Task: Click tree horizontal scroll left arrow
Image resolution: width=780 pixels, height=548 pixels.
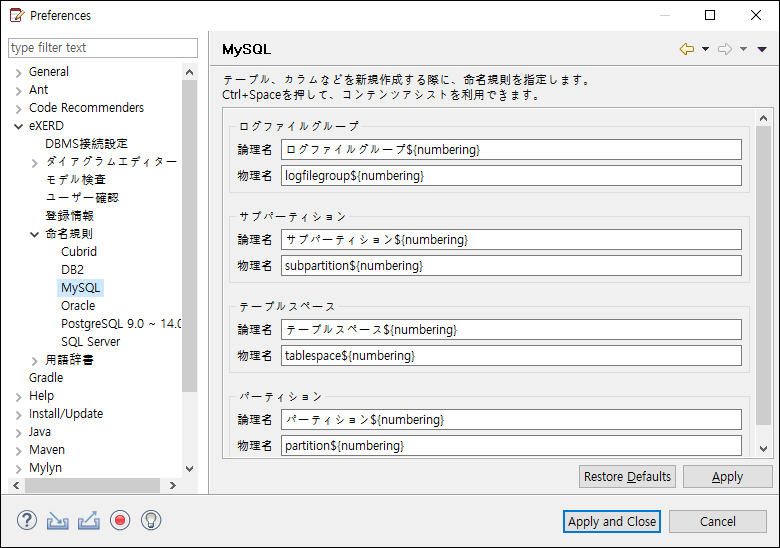Action: pos(16,485)
